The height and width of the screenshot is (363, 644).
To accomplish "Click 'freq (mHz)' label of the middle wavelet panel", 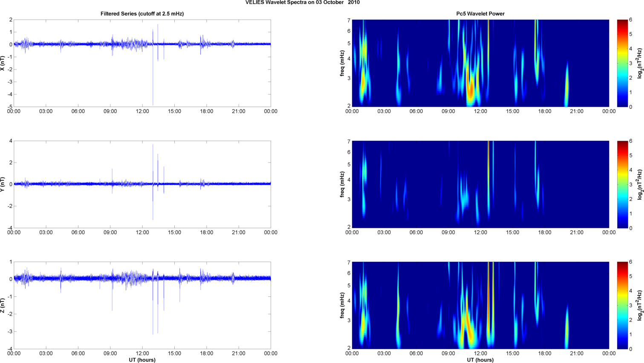I will pyautogui.click(x=342, y=184).
